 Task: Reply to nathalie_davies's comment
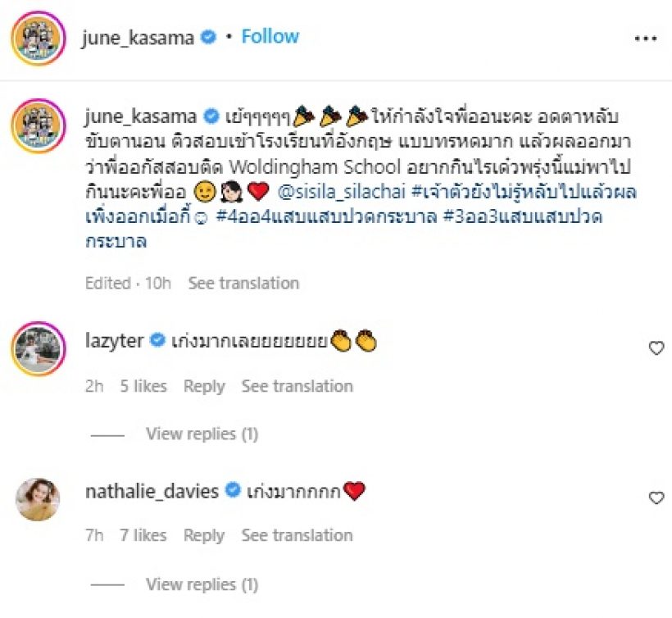coord(204,535)
